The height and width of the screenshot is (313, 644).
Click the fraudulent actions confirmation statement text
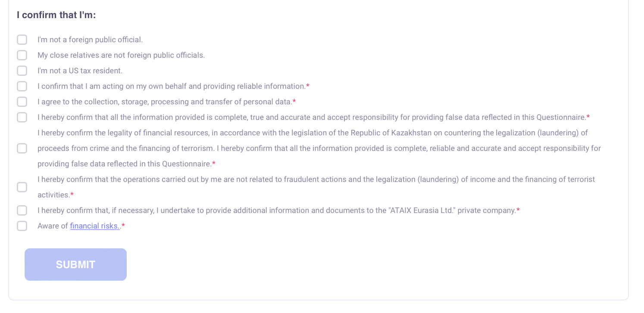pos(316,179)
